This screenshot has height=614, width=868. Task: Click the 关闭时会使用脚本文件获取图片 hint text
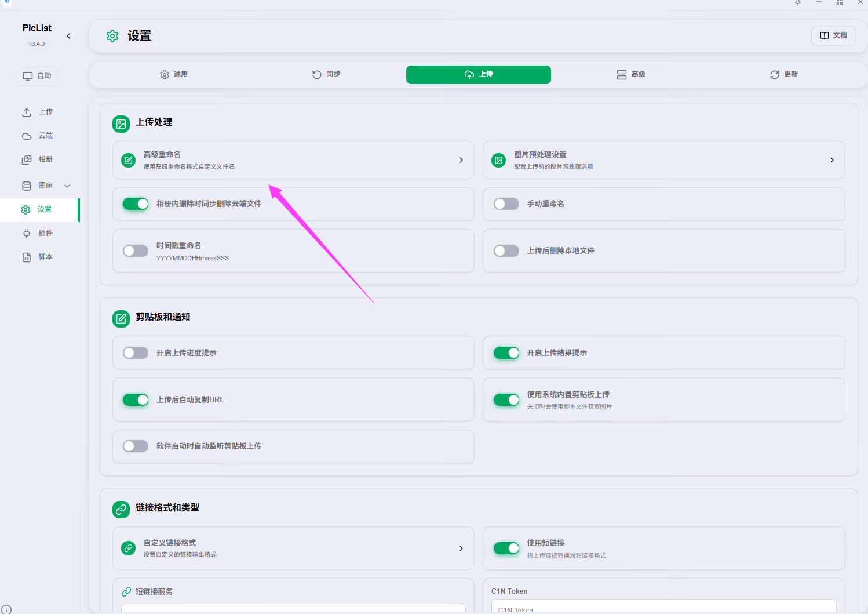[x=569, y=407]
